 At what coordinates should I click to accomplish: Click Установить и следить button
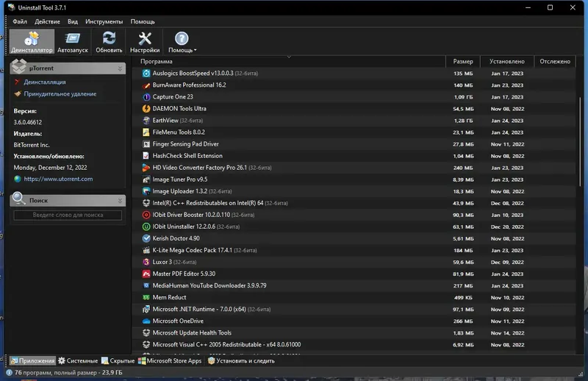242,360
